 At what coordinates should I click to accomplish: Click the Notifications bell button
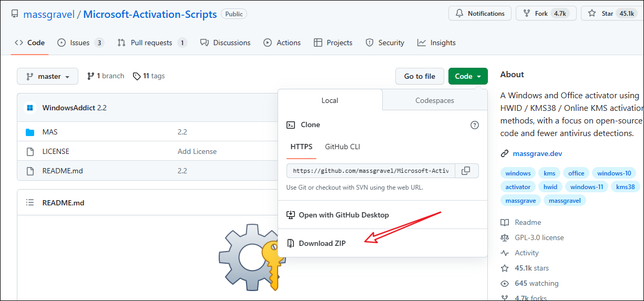tap(480, 14)
